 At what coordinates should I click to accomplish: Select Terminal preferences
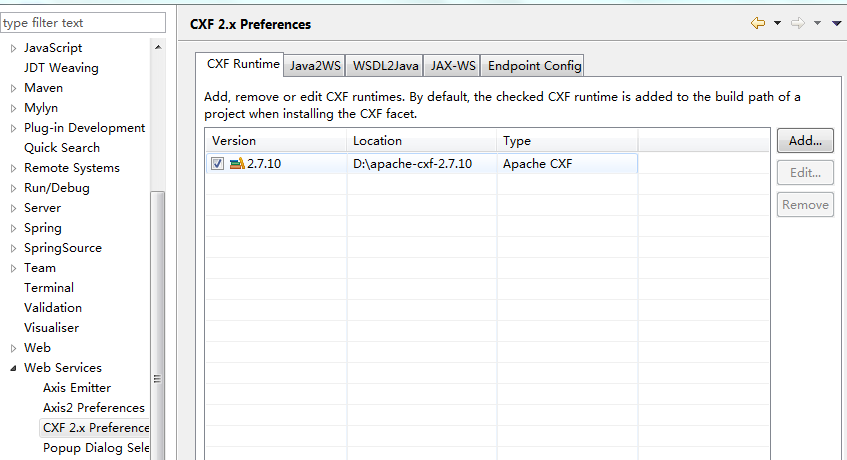(x=49, y=288)
